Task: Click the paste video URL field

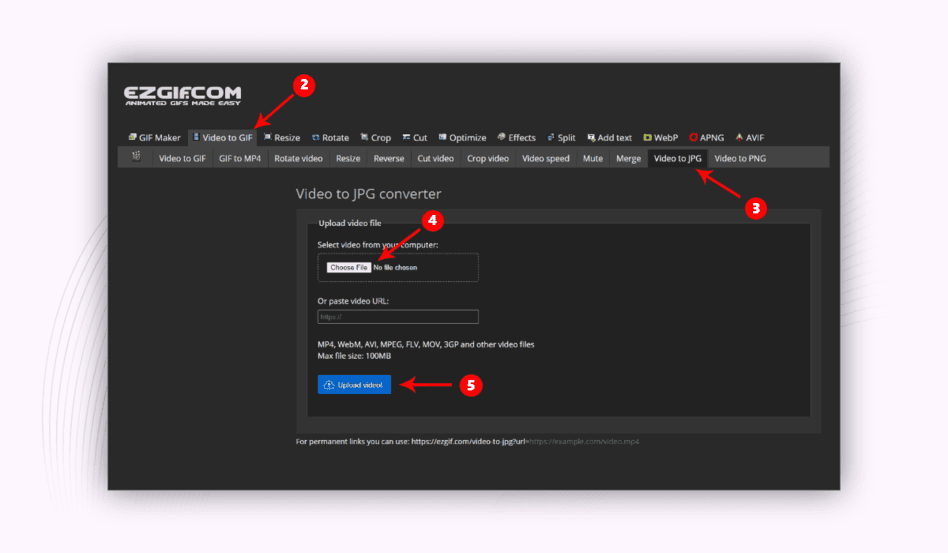Action: [x=398, y=317]
